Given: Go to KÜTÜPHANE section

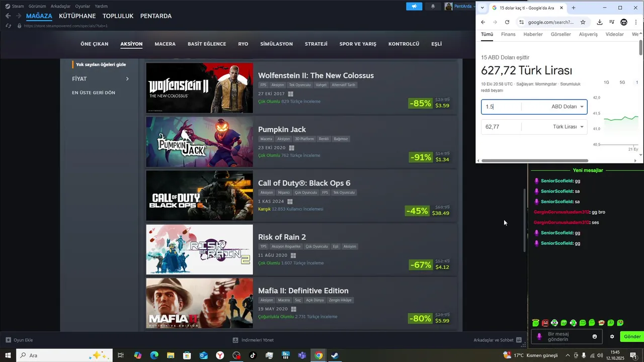Looking at the screenshot, I should pos(77,16).
